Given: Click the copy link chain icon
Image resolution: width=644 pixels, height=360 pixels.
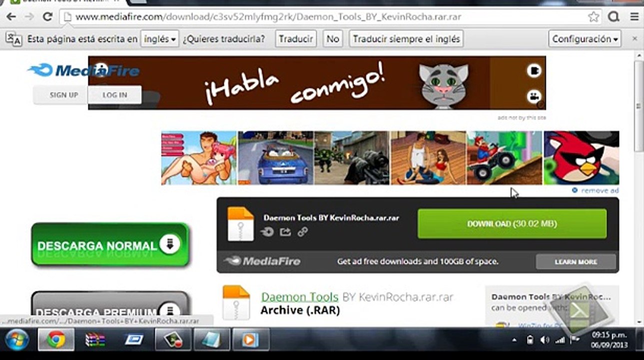Looking at the screenshot, I should coord(302,231).
